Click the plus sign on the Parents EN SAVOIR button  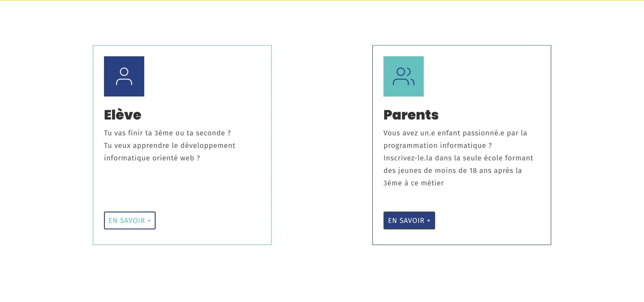pos(428,221)
